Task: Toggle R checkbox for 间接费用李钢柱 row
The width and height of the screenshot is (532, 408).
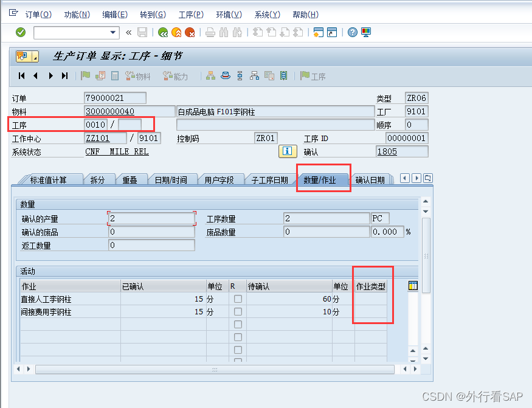Action: click(x=238, y=311)
